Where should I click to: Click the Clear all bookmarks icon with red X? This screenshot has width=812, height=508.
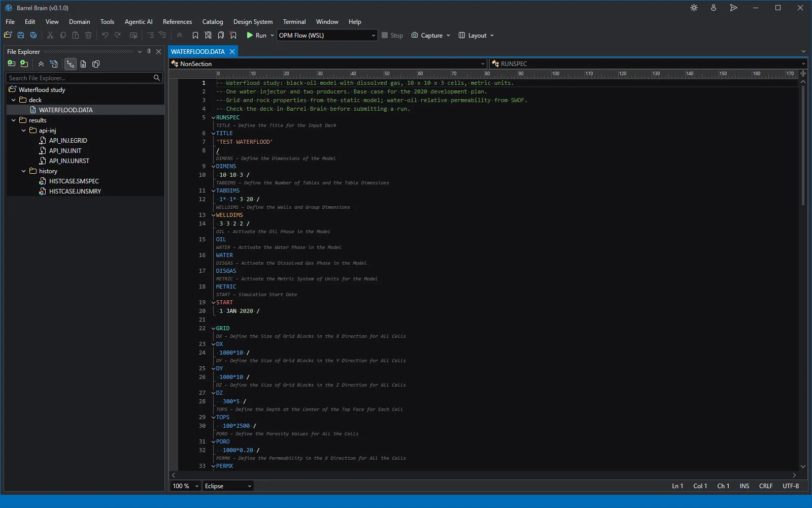[233, 35]
